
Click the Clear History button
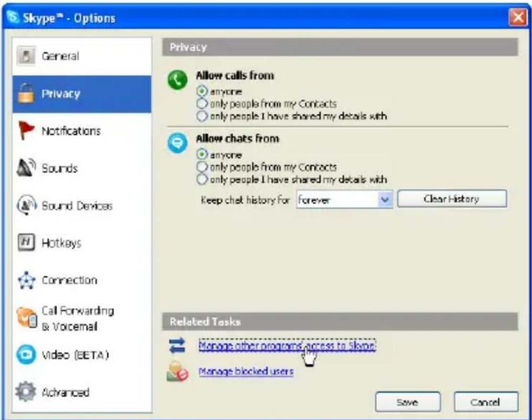(452, 199)
